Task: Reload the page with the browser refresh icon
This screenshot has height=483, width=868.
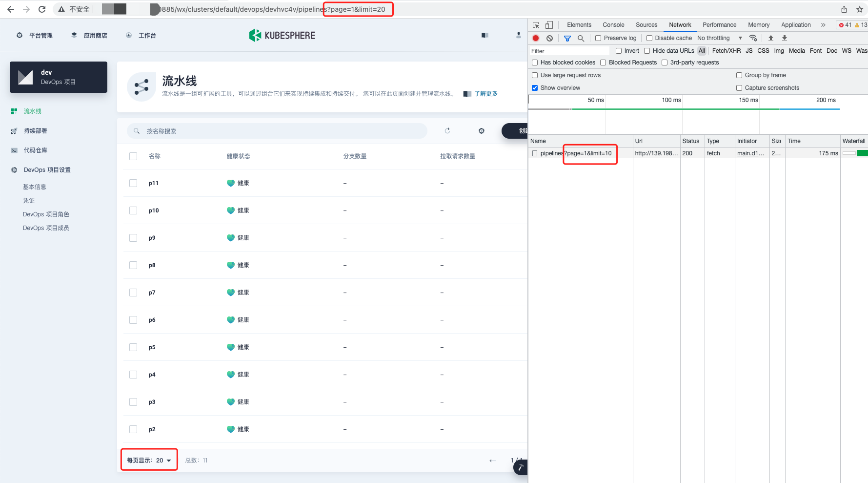Action: 42,9
